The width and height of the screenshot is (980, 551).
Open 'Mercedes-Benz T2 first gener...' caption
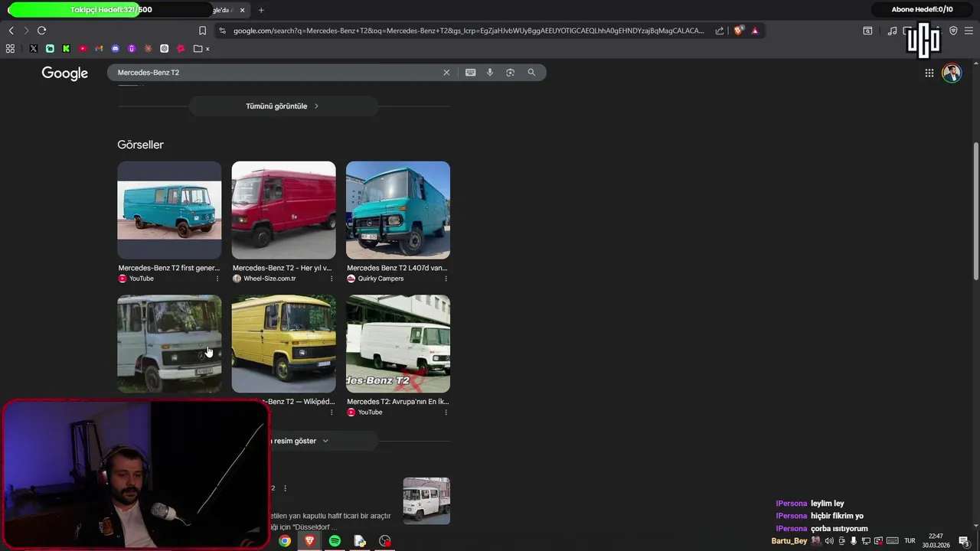(168, 268)
